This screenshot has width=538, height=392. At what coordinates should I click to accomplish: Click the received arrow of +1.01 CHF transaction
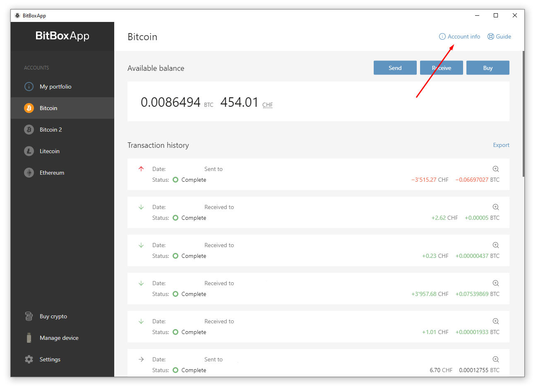click(x=141, y=321)
